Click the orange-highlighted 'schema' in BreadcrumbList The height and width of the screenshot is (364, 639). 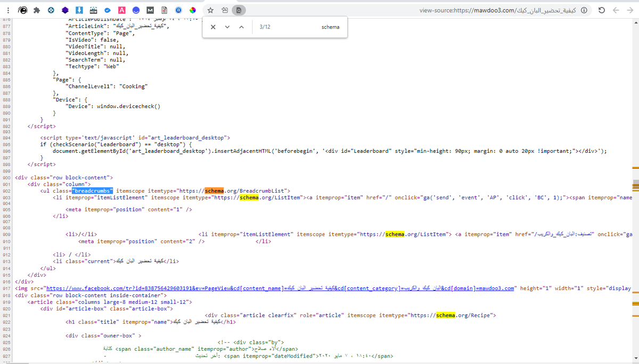[214, 191]
